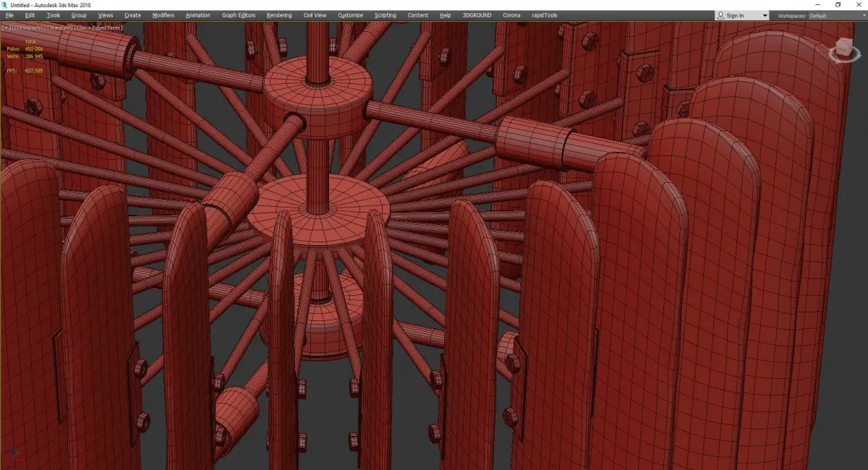The height and width of the screenshot is (470, 868).
Task: Open the Graph Editors menu
Action: tap(239, 15)
